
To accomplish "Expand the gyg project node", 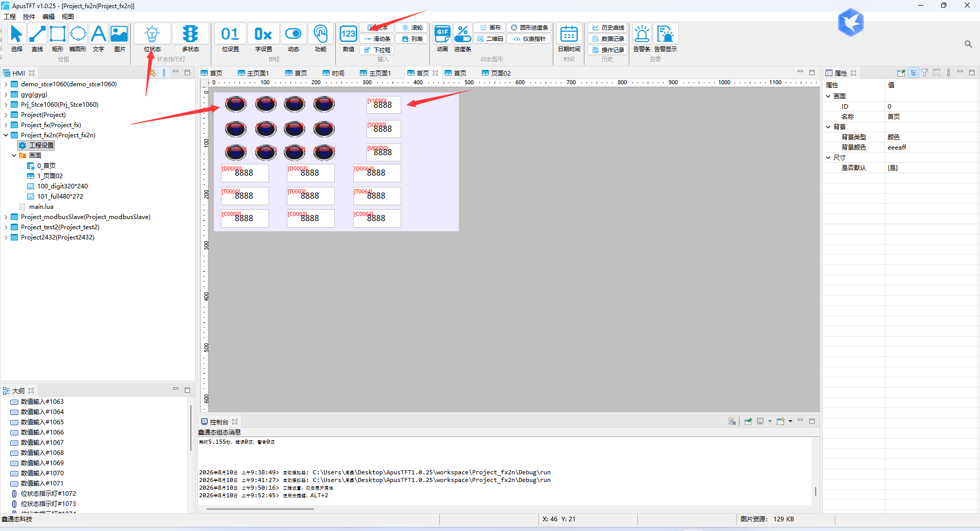I will coord(6,94).
